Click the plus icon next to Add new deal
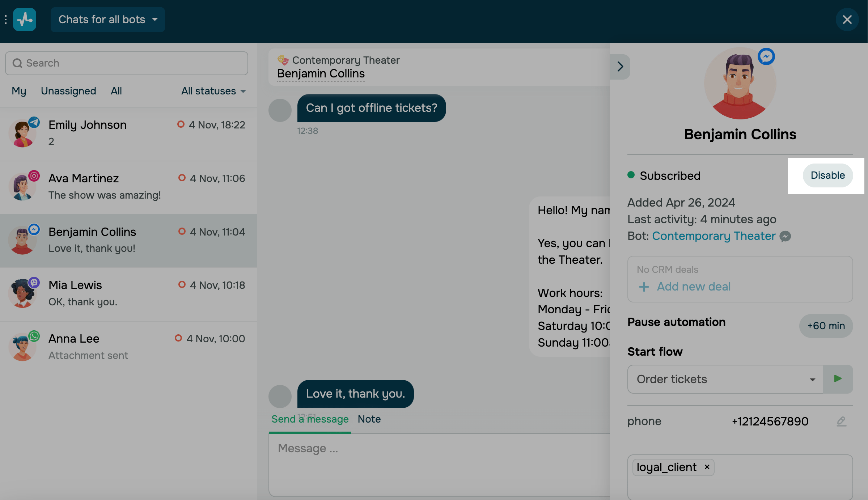 (x=644, y=287)
